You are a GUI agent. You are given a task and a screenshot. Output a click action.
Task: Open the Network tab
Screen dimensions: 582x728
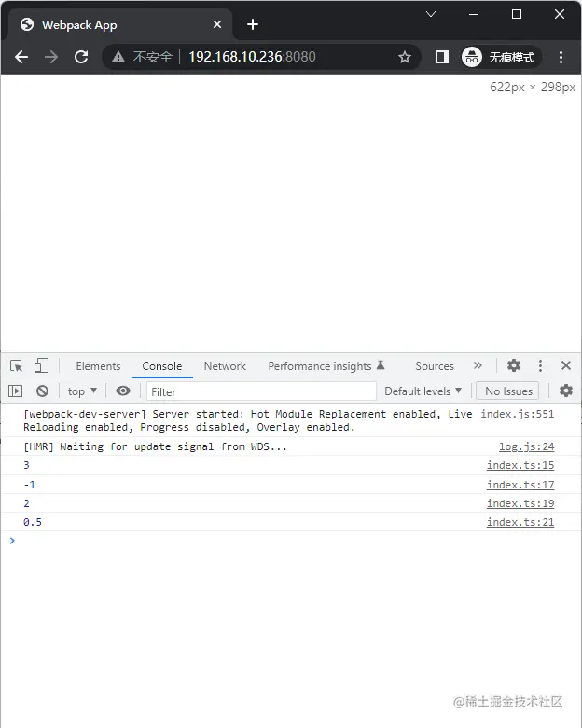[x=225, y=365]
